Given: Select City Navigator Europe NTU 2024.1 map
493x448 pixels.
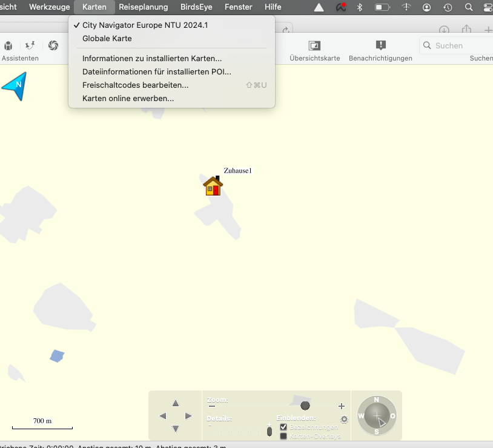Looking at the screenshot, I should [x=145, y=25].
